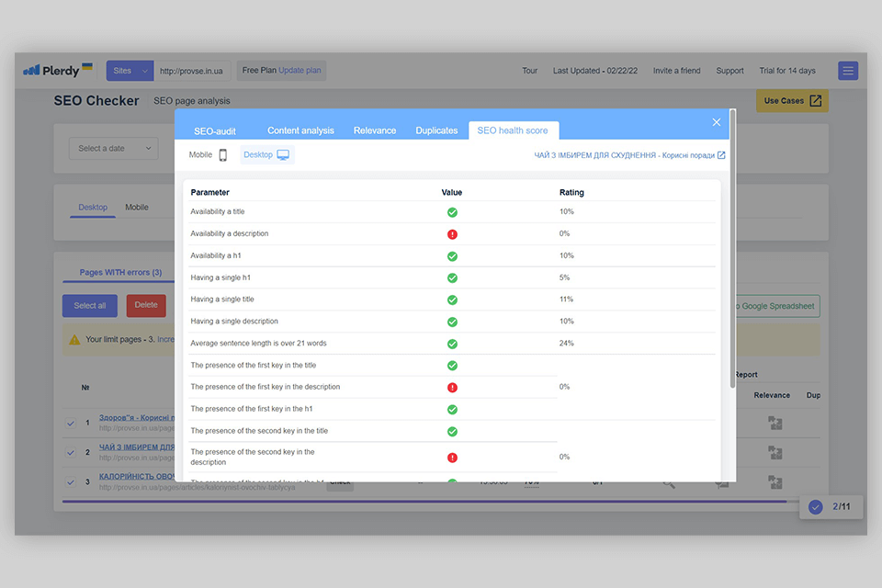Click the Plerdy logo

point(57,71)
